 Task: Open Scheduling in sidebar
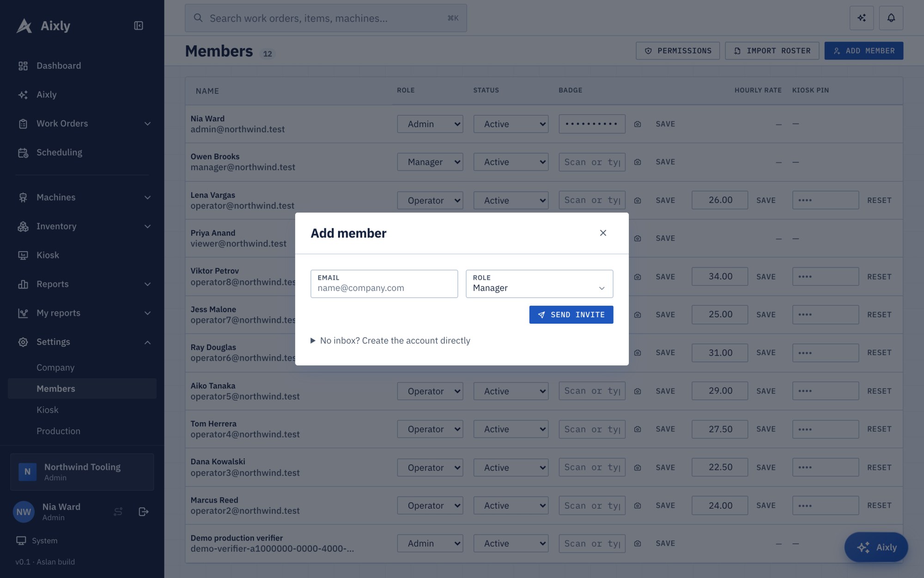pyautogui.click(x=82, y=152)
